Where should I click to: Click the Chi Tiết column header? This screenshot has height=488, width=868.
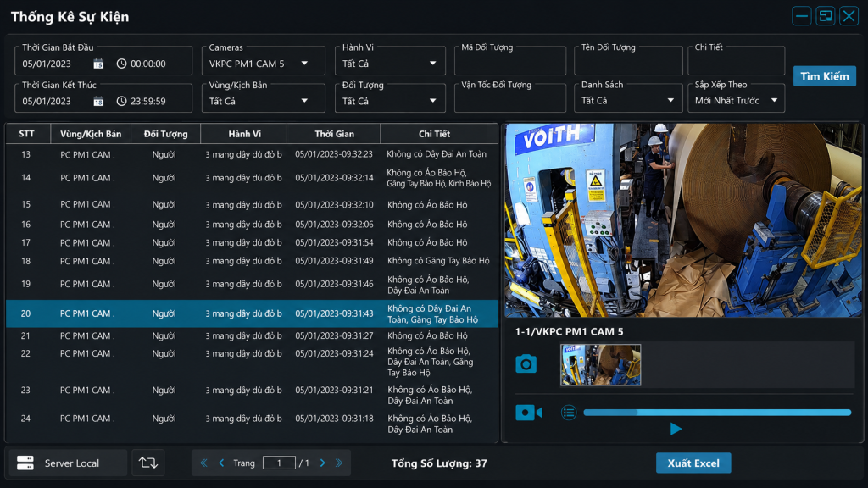point(434,134)
